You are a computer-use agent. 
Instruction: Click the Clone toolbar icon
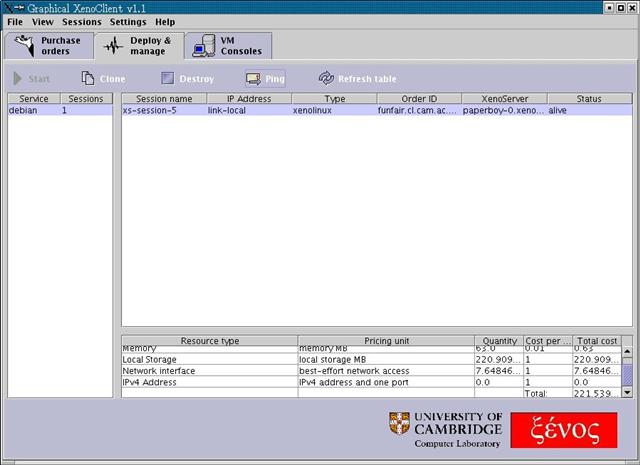point(88,78)
